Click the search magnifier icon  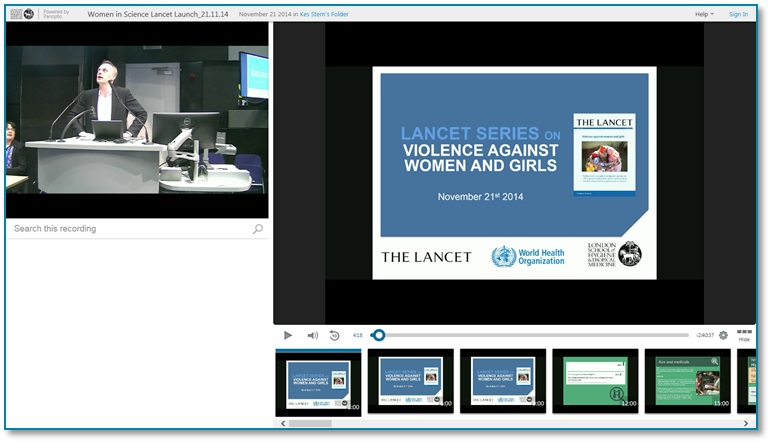click(x=258, y=229)
